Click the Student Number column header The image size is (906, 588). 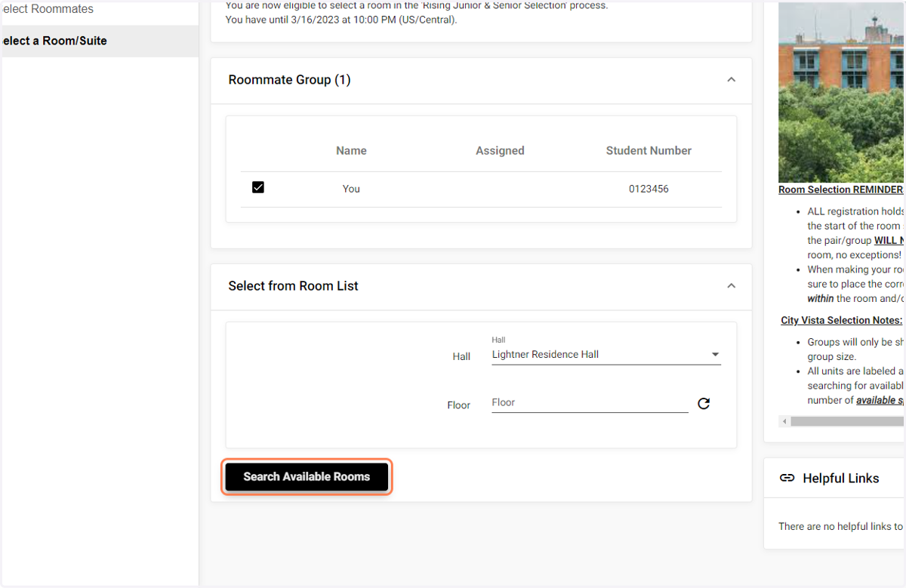(x=649, y=151)
